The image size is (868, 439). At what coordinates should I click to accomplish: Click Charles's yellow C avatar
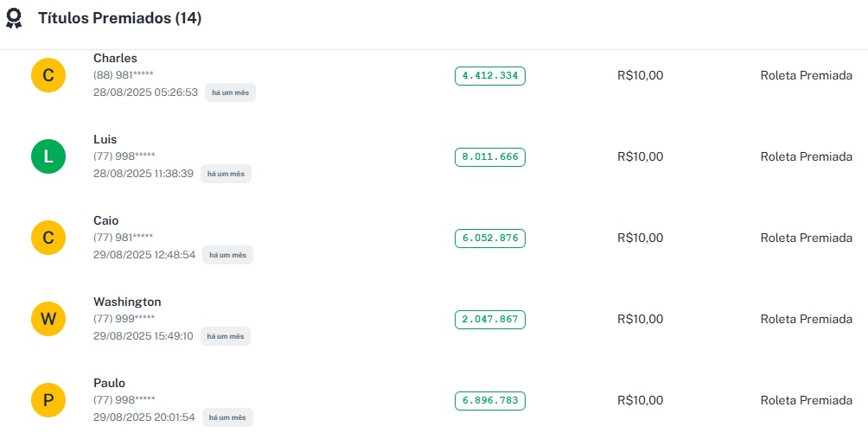click(x=48, y=75)
